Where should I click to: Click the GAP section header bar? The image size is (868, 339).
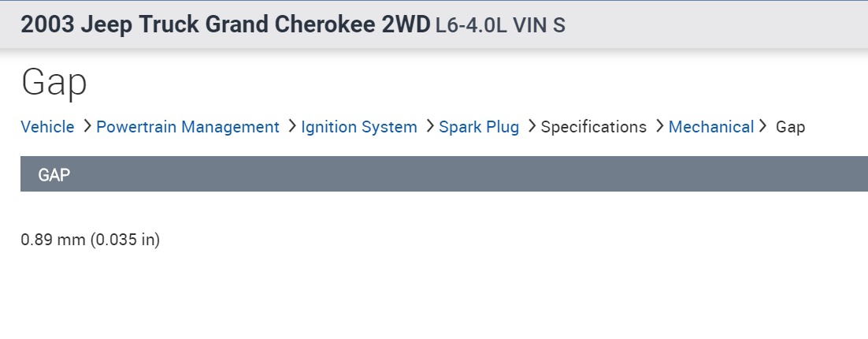444,174
